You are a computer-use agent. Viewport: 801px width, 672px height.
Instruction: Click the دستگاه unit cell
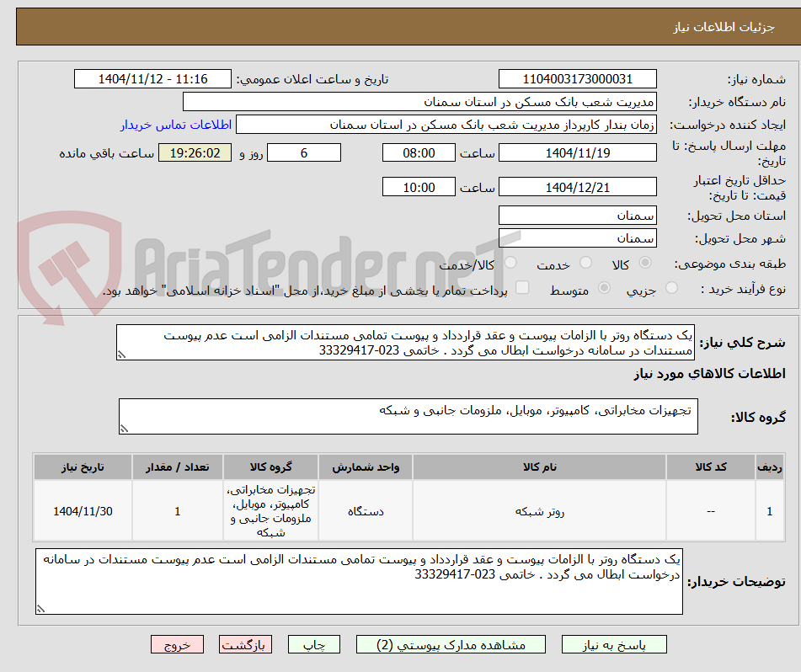(366, 511)
